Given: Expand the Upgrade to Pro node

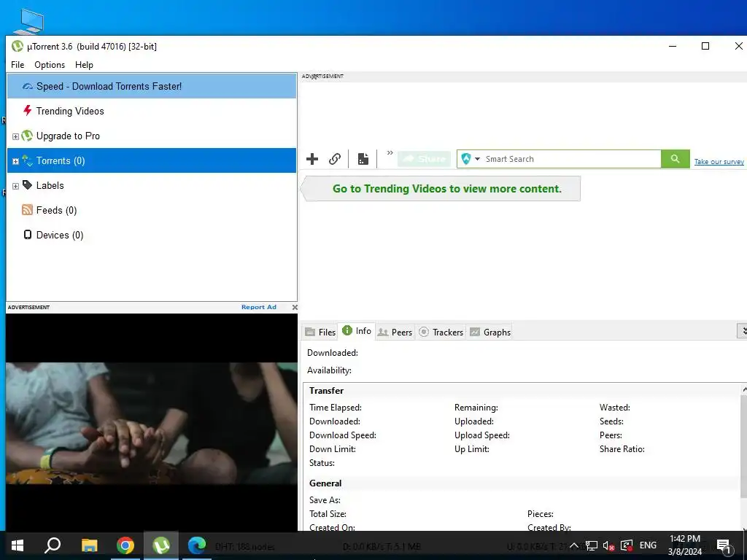Looking at the screenshot, I should (15, 136).
